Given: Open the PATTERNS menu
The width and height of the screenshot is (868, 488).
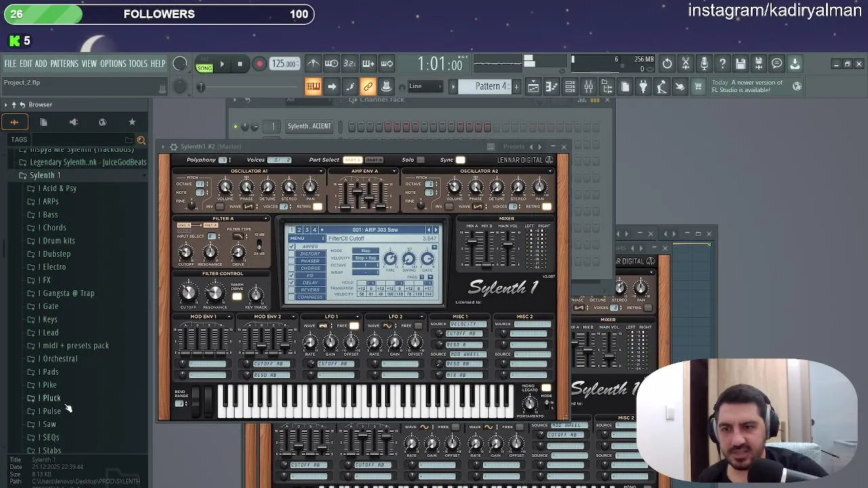Looking at the screenshot, I should [x=64, y=64].
